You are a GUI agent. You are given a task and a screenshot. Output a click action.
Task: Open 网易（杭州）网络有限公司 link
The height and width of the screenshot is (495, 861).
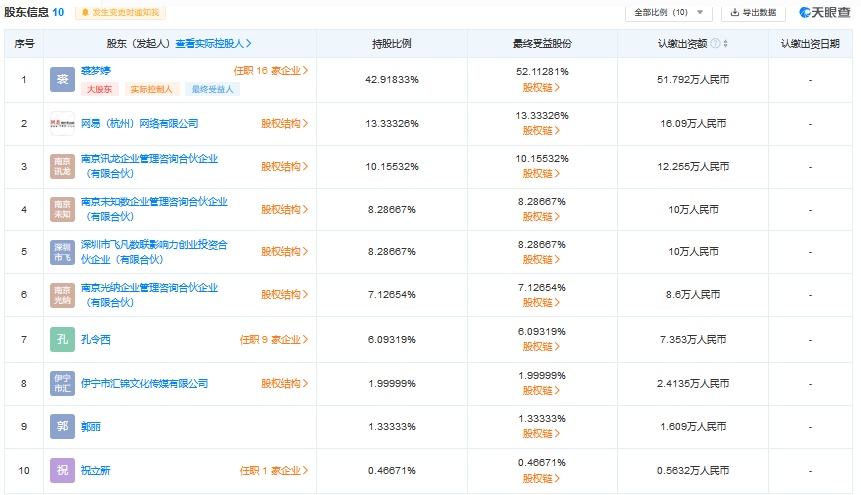139,124
